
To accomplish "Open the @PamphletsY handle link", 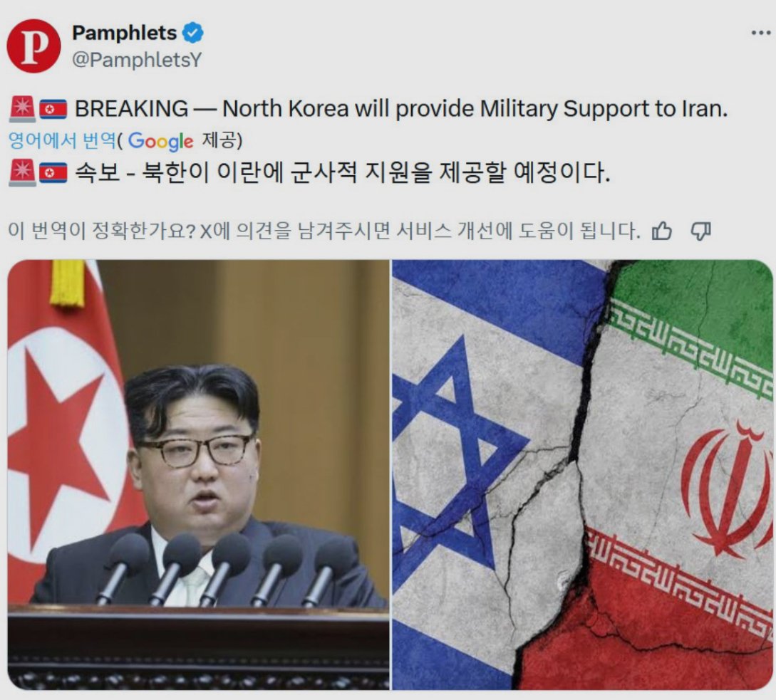I will click(x=137, y=60).
